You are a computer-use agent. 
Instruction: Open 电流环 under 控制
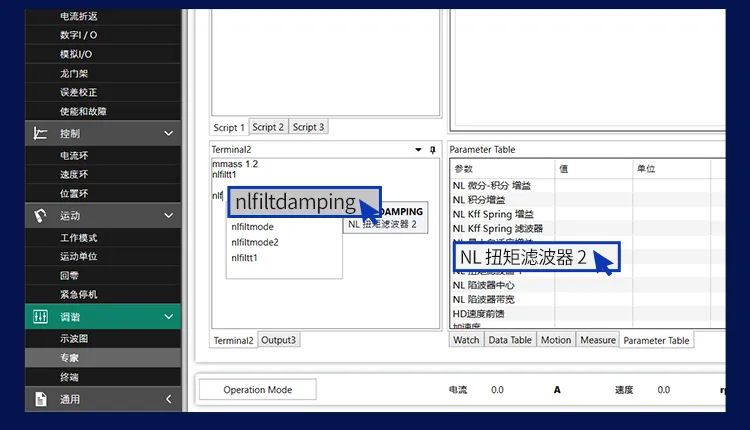click(103, 155)
